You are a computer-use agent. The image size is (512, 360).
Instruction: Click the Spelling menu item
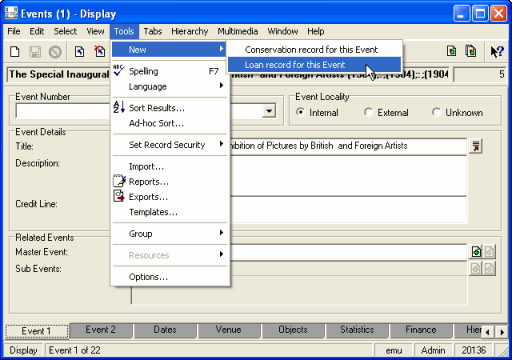pos(170,71)
